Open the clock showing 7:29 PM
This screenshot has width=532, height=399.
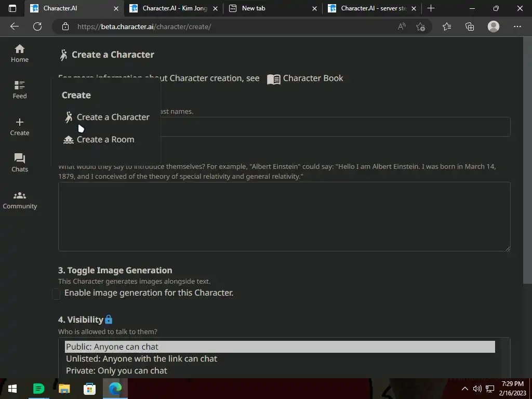pos(512,389)
